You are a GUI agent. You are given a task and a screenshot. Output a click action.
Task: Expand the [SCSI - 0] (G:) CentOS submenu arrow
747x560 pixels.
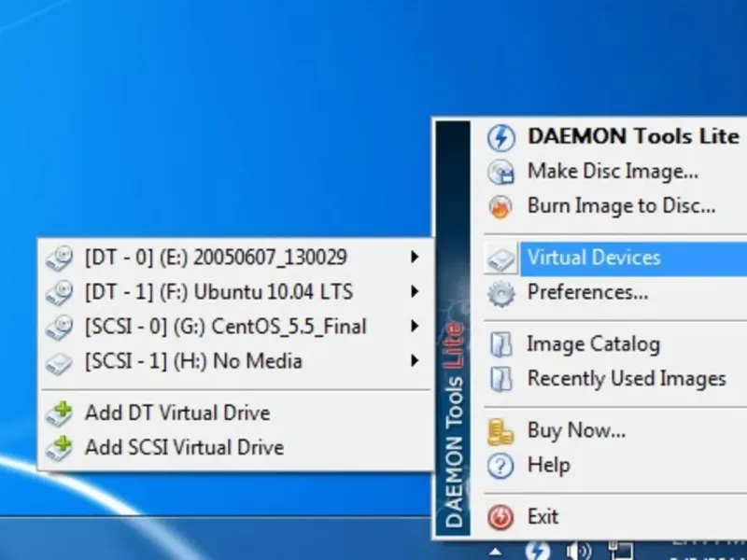[x=415, y=326]
